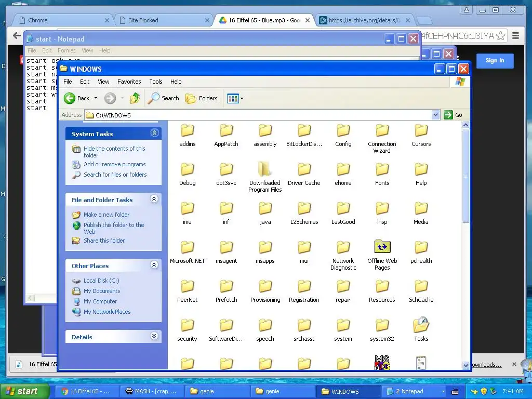Viewport: 532px width, 399px height.
Task: Open the Favorites menu
Action: pos(129,82)
